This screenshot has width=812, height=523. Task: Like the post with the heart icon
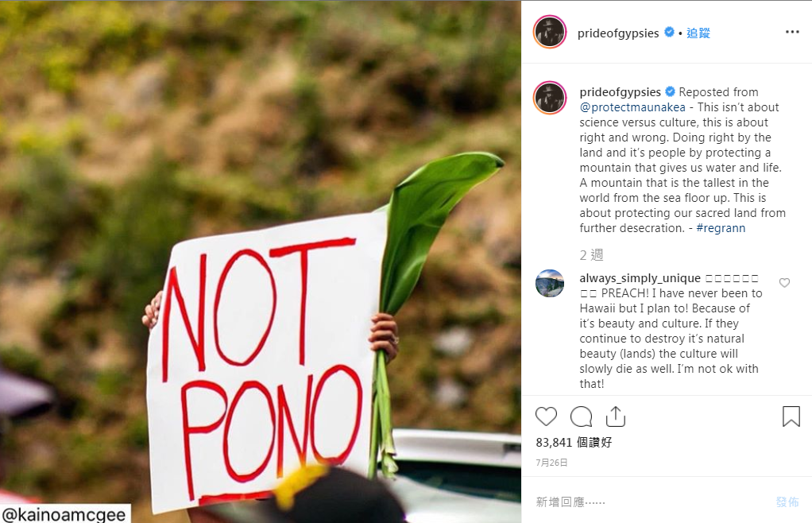[546, 416]
